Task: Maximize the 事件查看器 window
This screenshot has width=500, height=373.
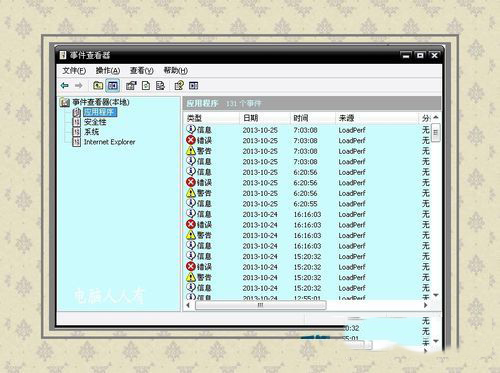Action: pos(420,55)
